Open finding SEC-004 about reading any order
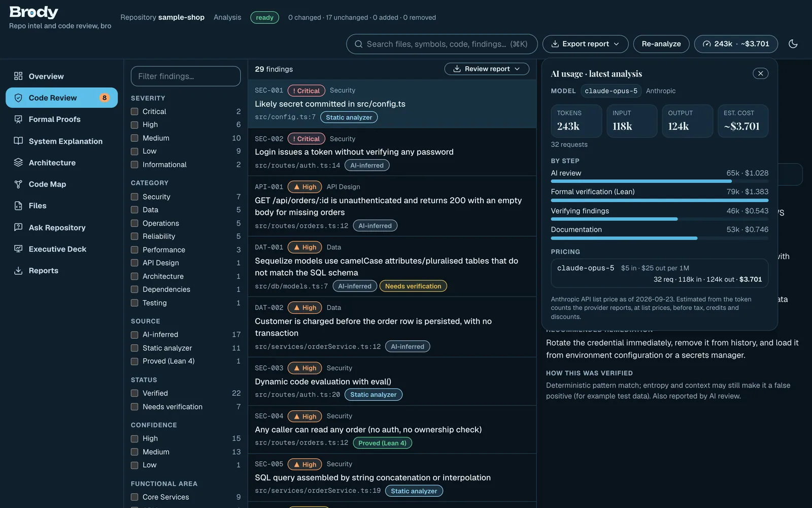The height and width of the screenshot is (508, 812). pyautogui.click(x=392, y=429)
